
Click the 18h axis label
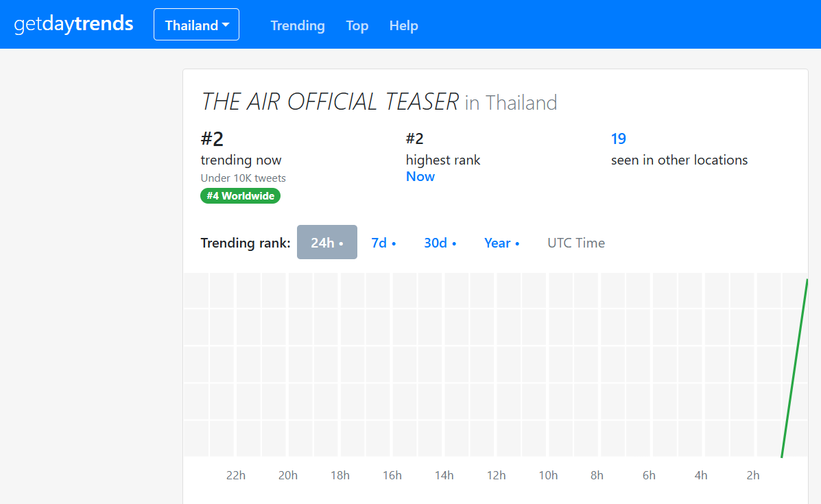tap(340, 475)
